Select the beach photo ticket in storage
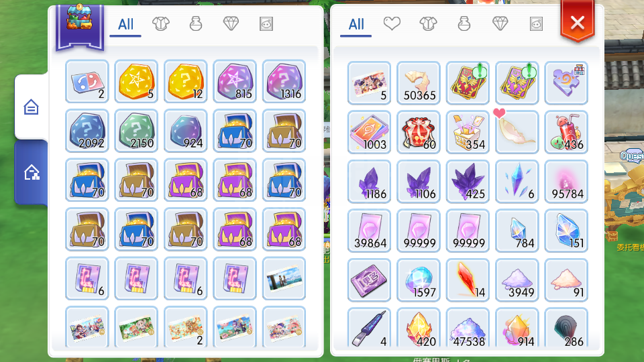This screenshot has height=362, width=644. tap(284, 279)
